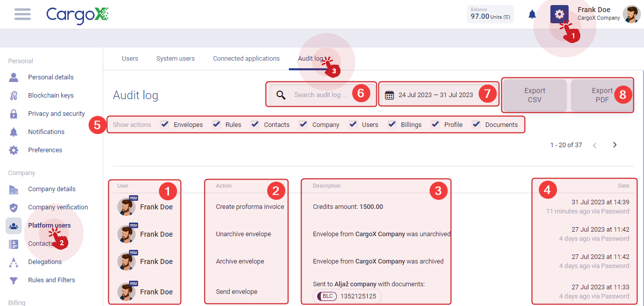644x306 pixels.
Task: Click 'Send envelope' action text
Action: tap(237, 292)
